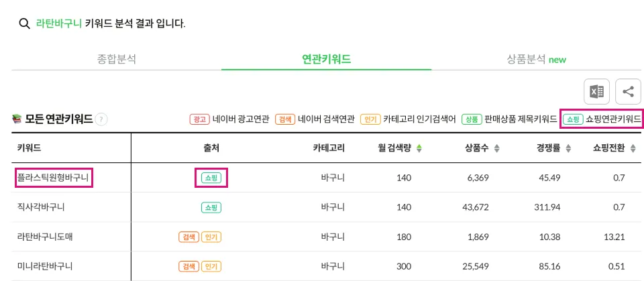Click the orange 검색 legend badge
Image resolution: width=644 pixels, height=281 pixels.
[286, 119]
